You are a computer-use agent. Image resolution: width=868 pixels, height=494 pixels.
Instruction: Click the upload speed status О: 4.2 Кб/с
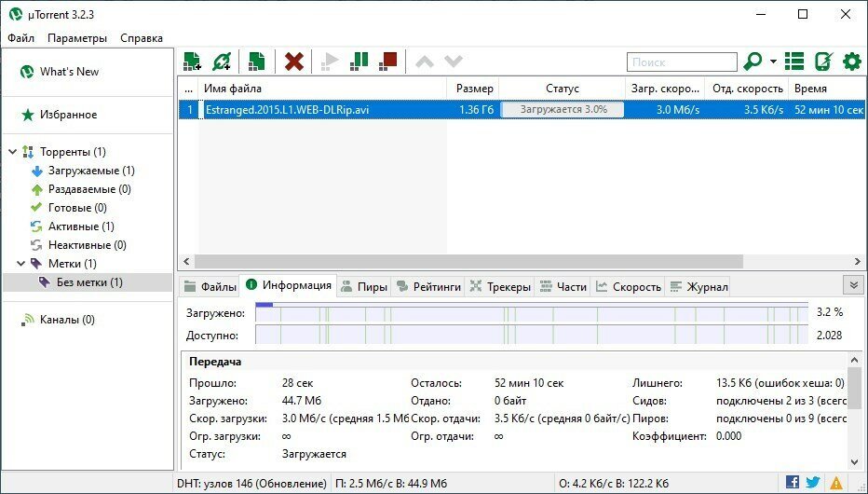614,484
